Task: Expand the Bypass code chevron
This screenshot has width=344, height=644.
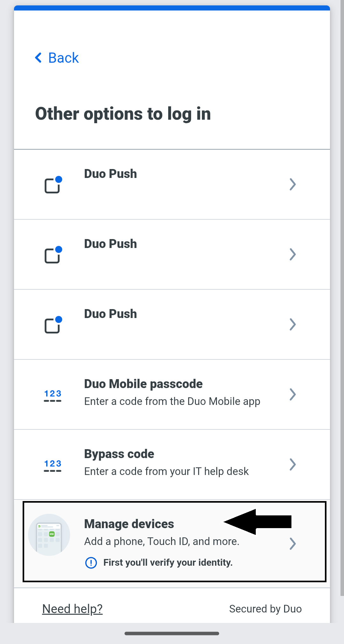Action: click(x=293, y=464)
